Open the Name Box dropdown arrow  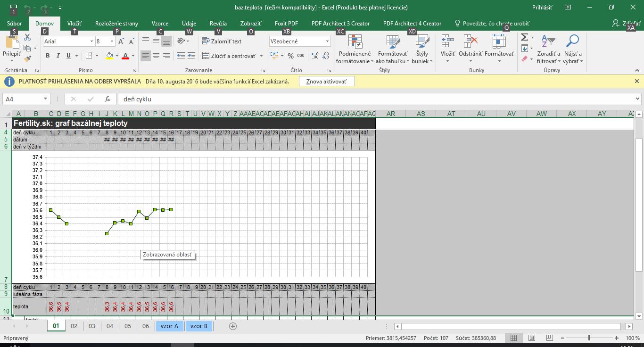45,99
